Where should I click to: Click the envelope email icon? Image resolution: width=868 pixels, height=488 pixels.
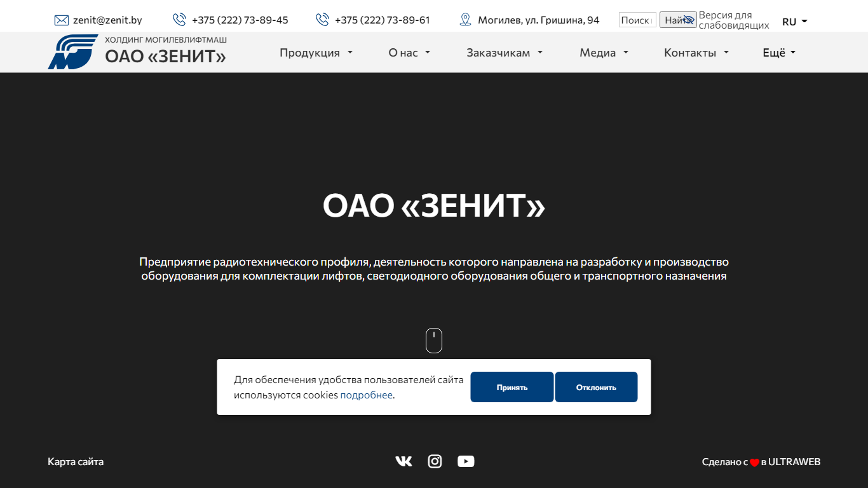pyautogui.click(x=62, y=20)
